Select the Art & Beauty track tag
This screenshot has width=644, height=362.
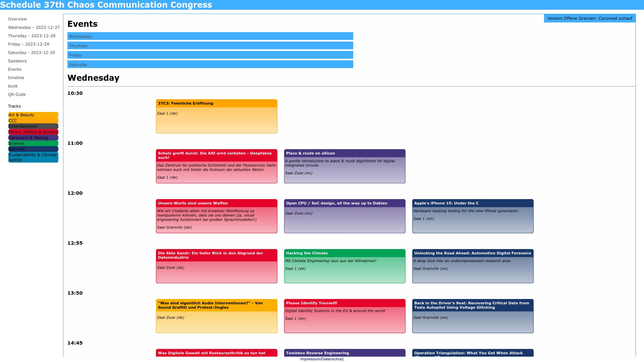33,115
